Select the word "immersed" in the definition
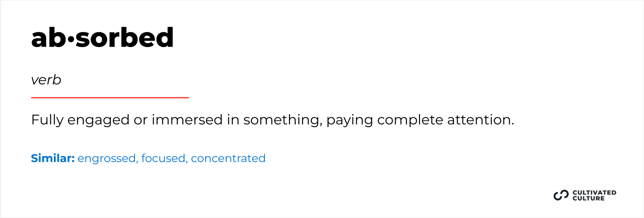 [187, 120]
